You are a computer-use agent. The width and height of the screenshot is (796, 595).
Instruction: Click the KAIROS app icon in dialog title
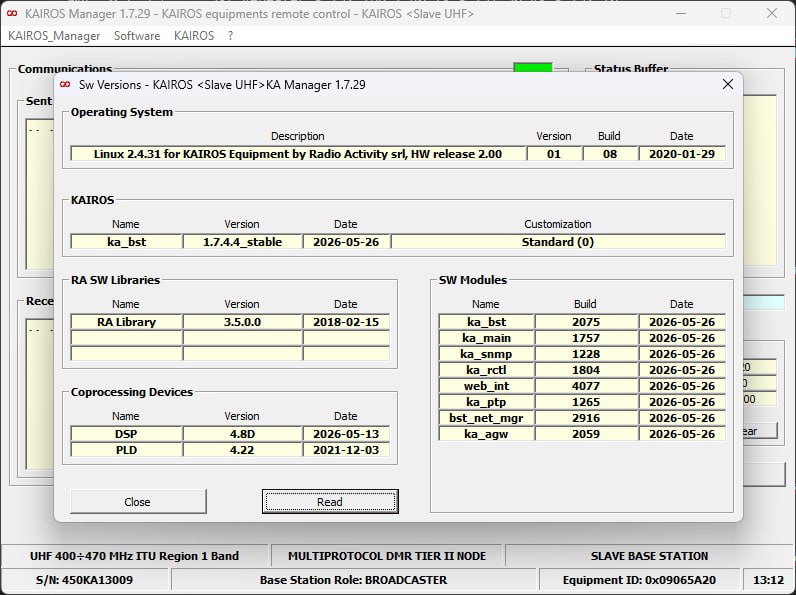(65, 84)
